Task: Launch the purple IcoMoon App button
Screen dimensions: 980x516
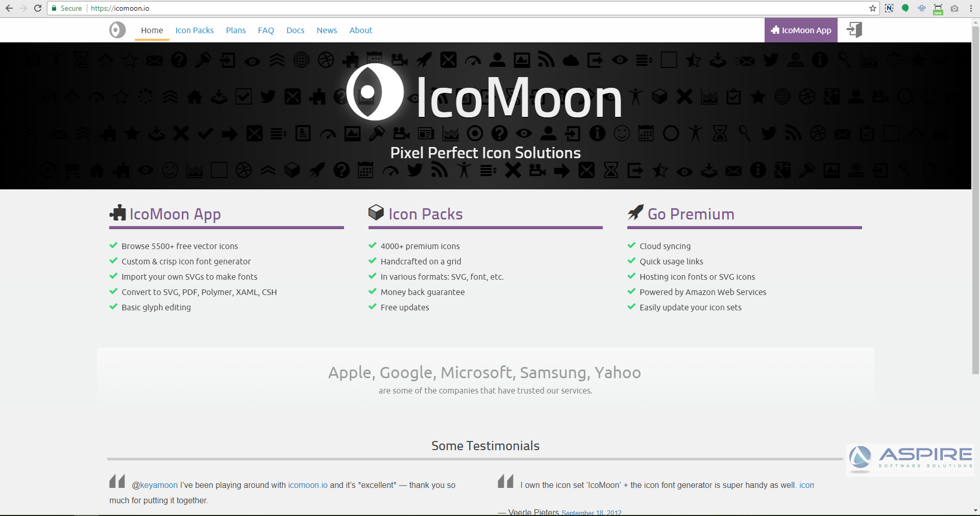Action: click(x=801, y=30)
